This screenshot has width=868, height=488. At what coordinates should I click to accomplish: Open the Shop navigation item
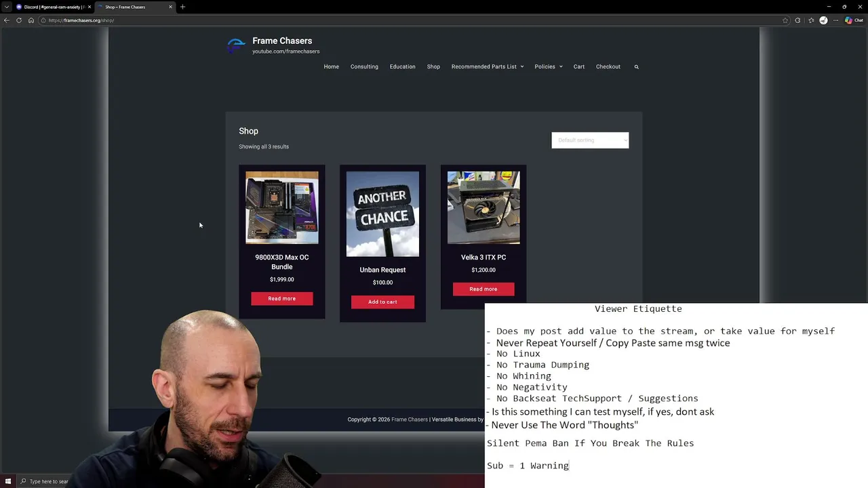433,66
